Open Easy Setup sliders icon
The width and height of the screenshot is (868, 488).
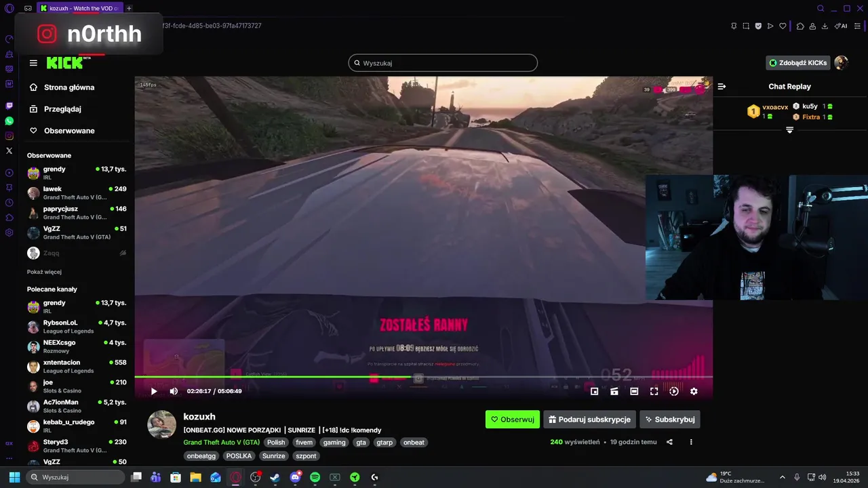tap(857, 26)
